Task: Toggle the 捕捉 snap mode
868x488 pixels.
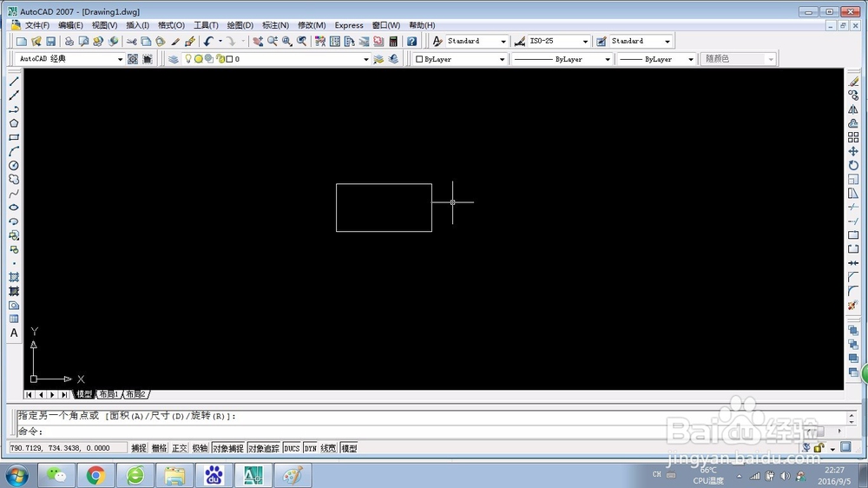Action: tap(139, 448)
